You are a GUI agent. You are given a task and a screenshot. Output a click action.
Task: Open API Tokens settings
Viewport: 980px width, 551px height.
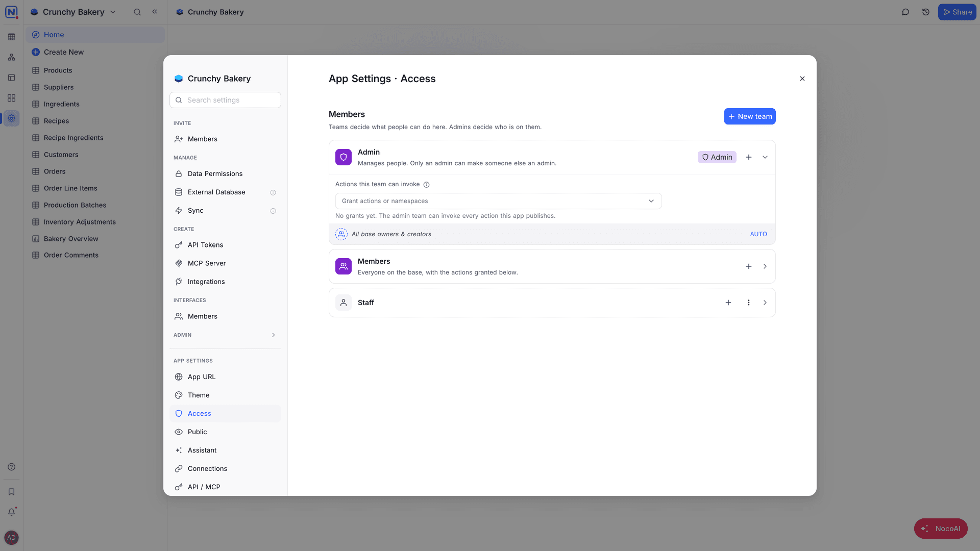coord(225,245)
